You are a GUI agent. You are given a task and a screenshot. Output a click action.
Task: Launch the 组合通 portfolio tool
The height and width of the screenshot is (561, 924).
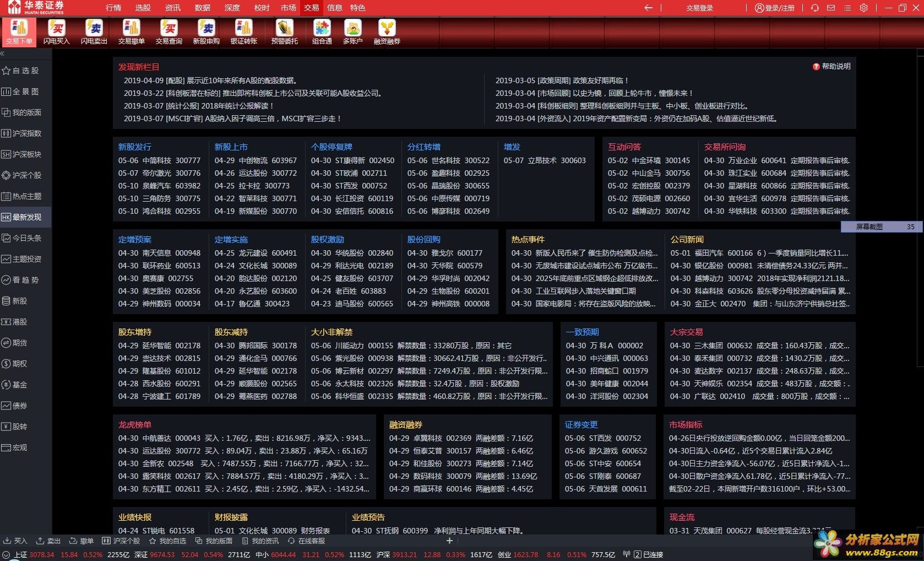[322, 31]
